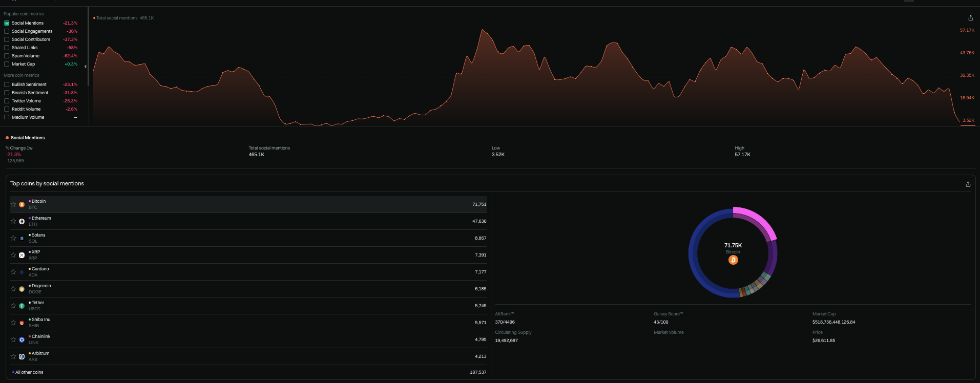
Task: Click the Bitcoin icon inside the donut chart
Action: tap(733, 260)
